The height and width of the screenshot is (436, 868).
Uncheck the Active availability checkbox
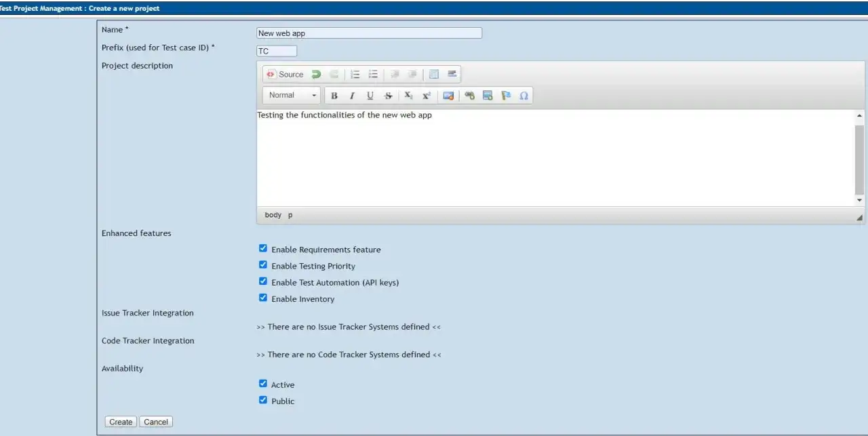click(263, 384)
